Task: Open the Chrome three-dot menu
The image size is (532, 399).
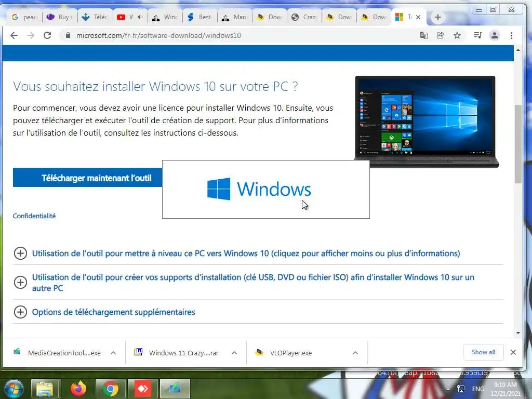Action: click(x=512, y=35)
